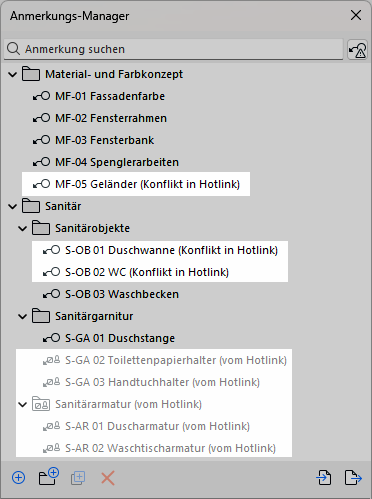Collapse the Sanitärgarnitur subfolder
The width and height of the screenshot is (372, 499).
[x=23, y=316]
